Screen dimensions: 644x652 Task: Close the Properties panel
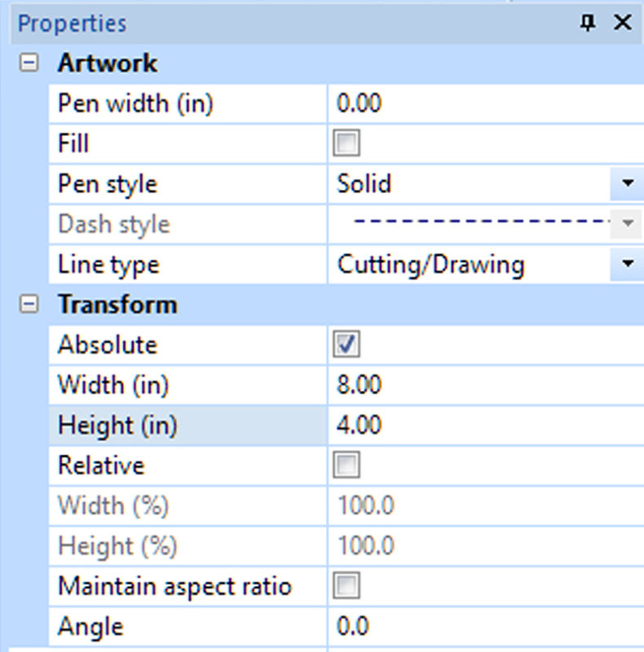pyautogui.click(x=623, y=23)
